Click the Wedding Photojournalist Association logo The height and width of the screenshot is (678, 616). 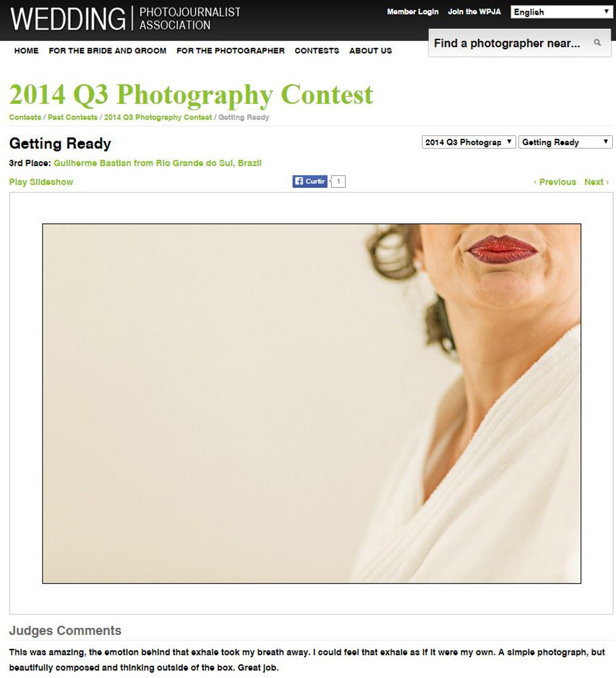coord(125,19)
